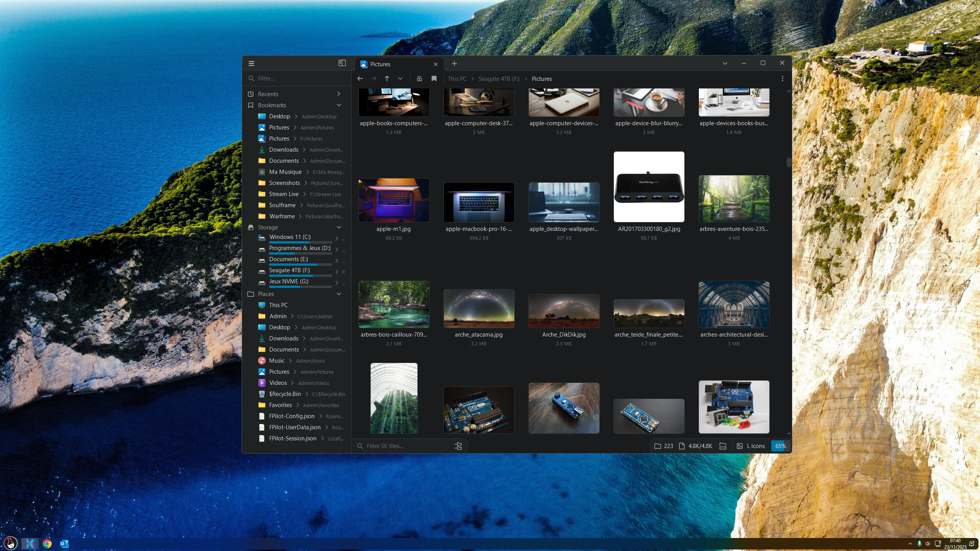The height and width of the screenshot is (551, 980).
Task: Open the Stream Live bookmark folder
Action: [x=283, y=194]
